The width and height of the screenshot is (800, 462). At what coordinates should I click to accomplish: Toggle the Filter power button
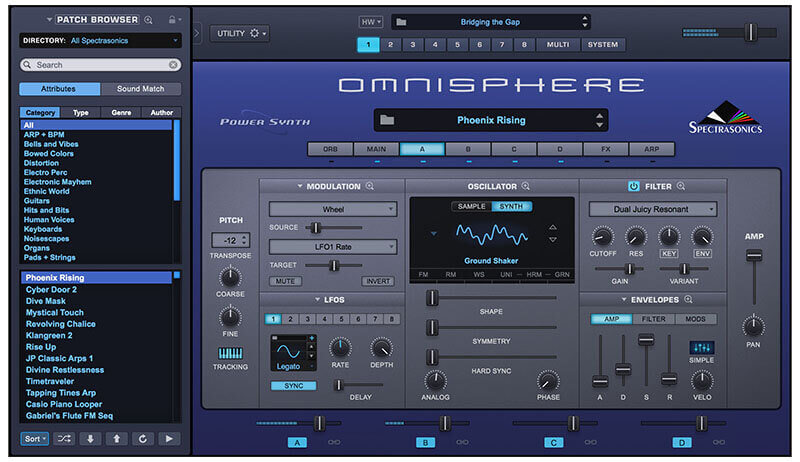coord(634,186)
